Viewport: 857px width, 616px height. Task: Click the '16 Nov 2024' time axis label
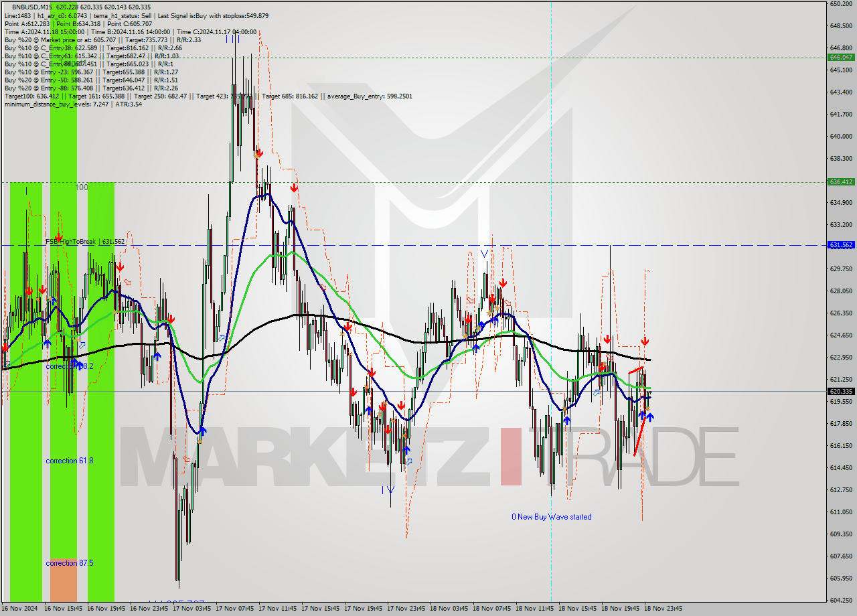[x=19, y=609]
